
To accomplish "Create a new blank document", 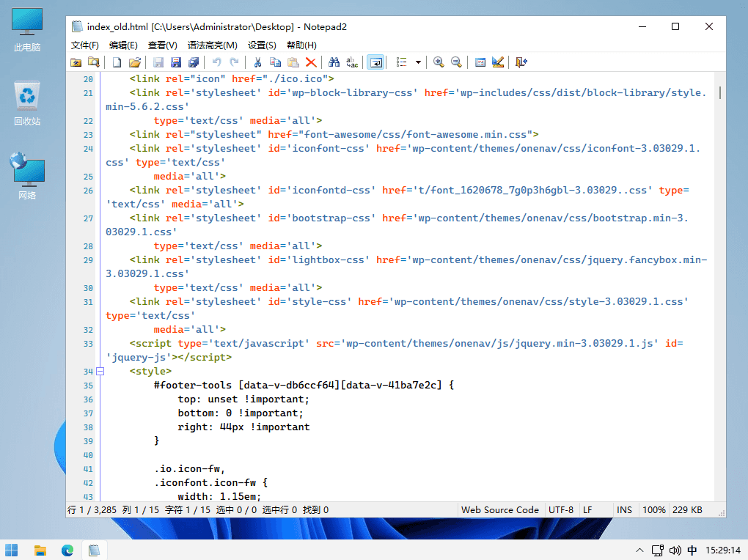I will (x=117, y=62).
